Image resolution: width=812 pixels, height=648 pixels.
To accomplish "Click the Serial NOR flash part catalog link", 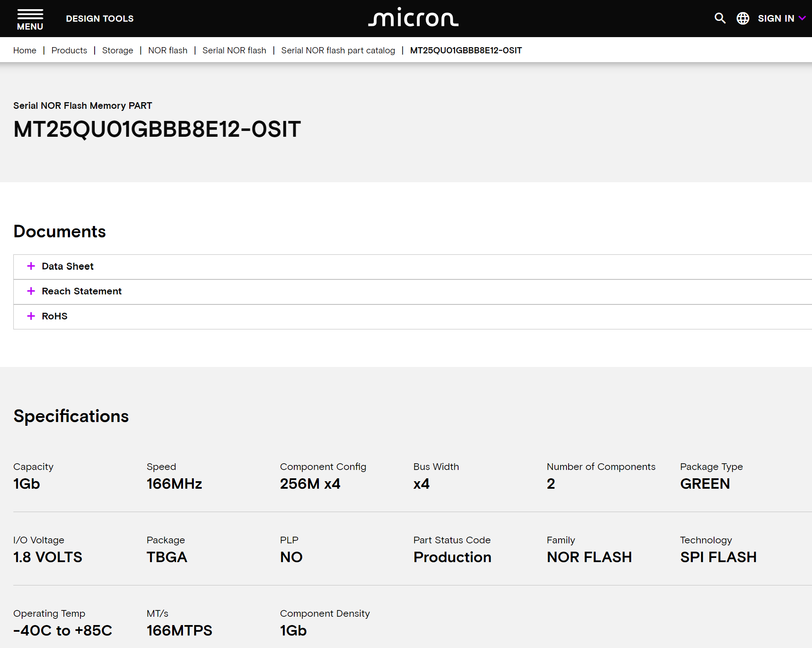I will pos(338,50).
